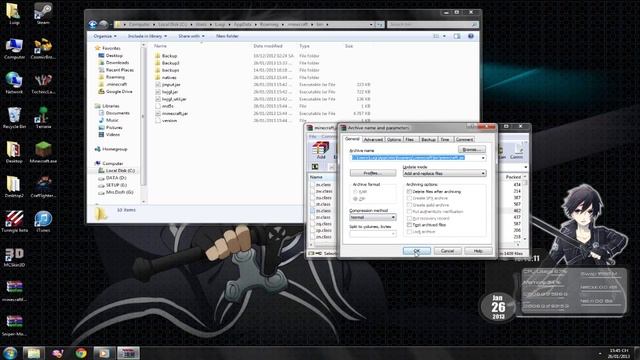640x360 pixels.
Task: Click the Help button in the dialog
Action: click(x=478, y=251)
